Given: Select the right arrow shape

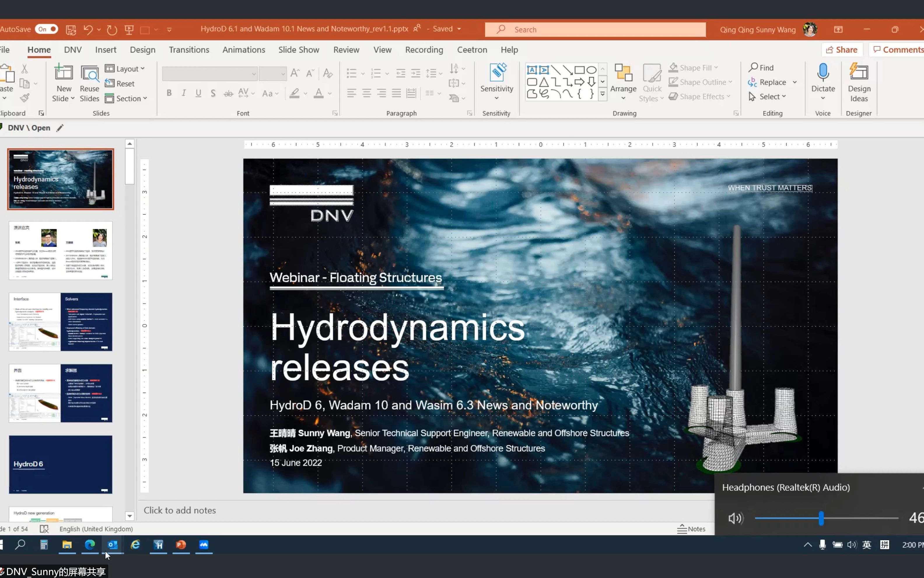Looking at the screenshot, I should click(x=580, y=82).
